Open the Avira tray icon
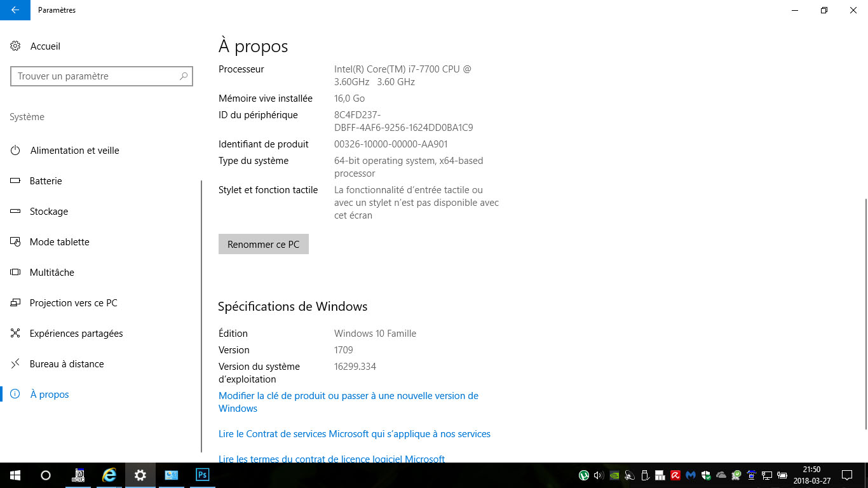This screenshot has height=488, width=868. pos(675,475)
